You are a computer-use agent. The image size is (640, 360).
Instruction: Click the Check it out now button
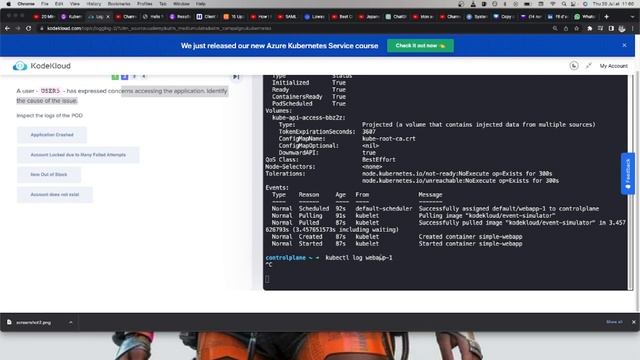(420, 45)
